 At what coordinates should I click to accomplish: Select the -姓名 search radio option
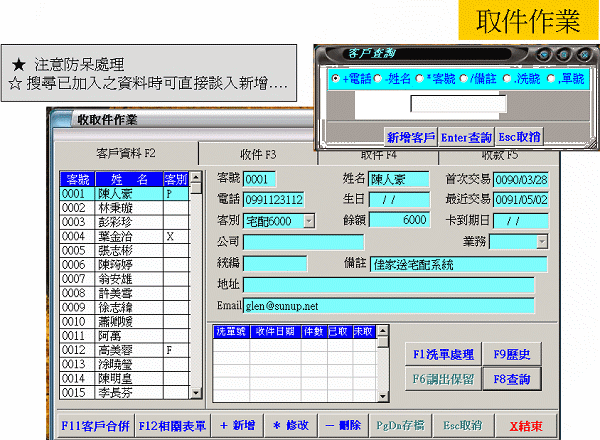pyautogui.click(x=379, y=78)
